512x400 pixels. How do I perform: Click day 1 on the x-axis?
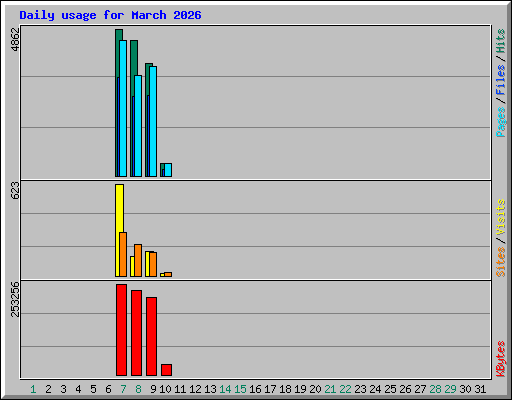click(33, 389)
